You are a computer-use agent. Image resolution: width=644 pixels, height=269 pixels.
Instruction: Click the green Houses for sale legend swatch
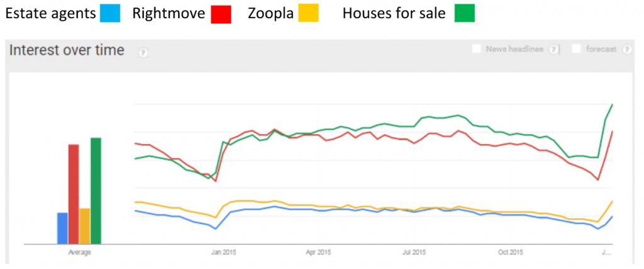[464, 13]
